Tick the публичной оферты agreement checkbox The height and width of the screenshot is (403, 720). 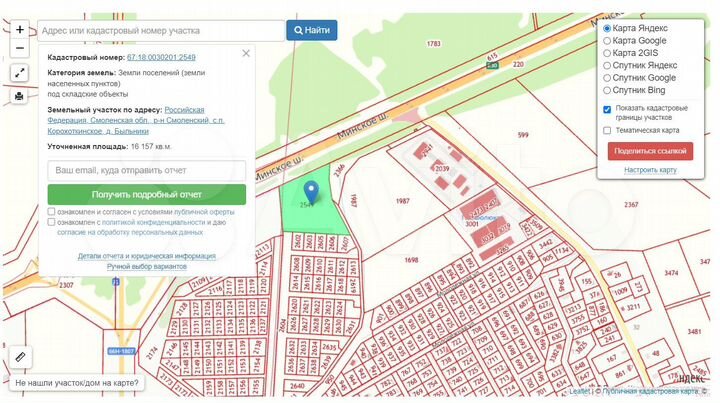click(x=52, y=212)
